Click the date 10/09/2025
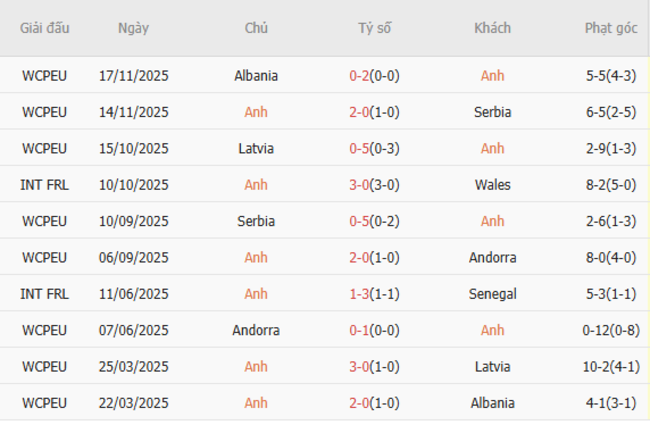Viewport: 650px width, 425px height. coord(134,221)
